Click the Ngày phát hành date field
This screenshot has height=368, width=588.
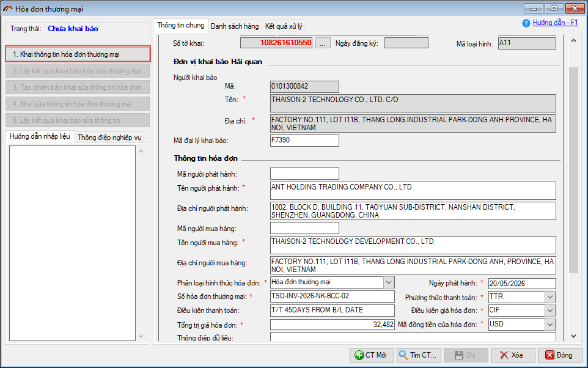tap(522, 284)
